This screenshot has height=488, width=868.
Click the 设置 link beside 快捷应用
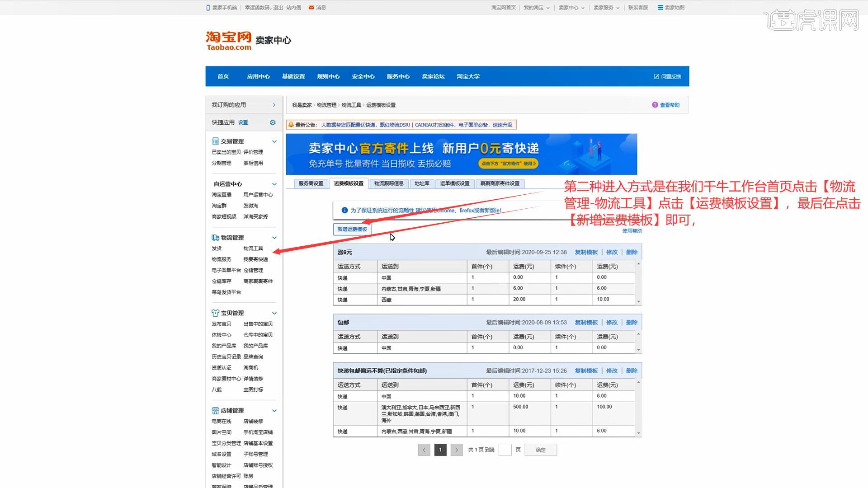(x=243, y=122)
